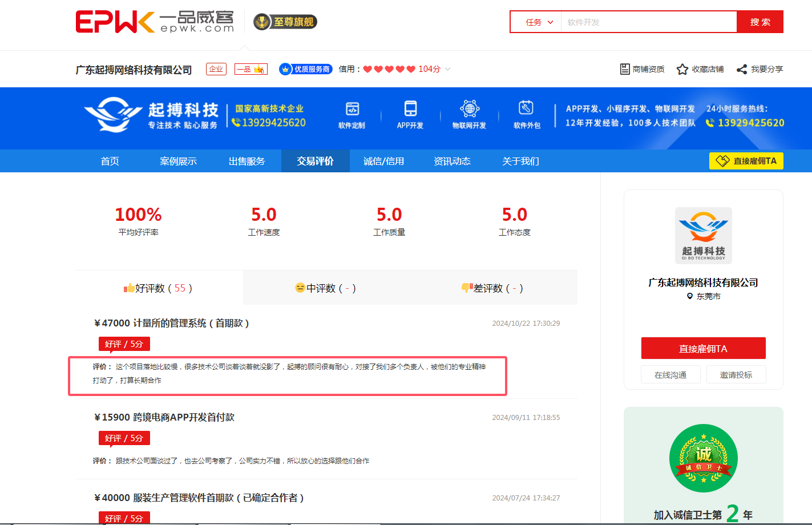The width and height of the screenshot is (812, 525).
Task: Click the 5.0 工作质量 score
Action: 389,215
